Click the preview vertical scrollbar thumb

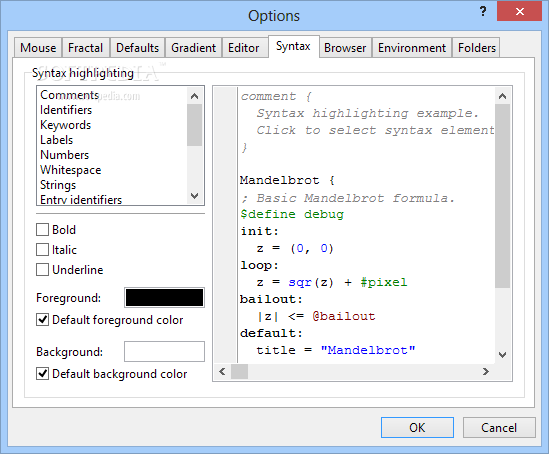click(502, 196)
